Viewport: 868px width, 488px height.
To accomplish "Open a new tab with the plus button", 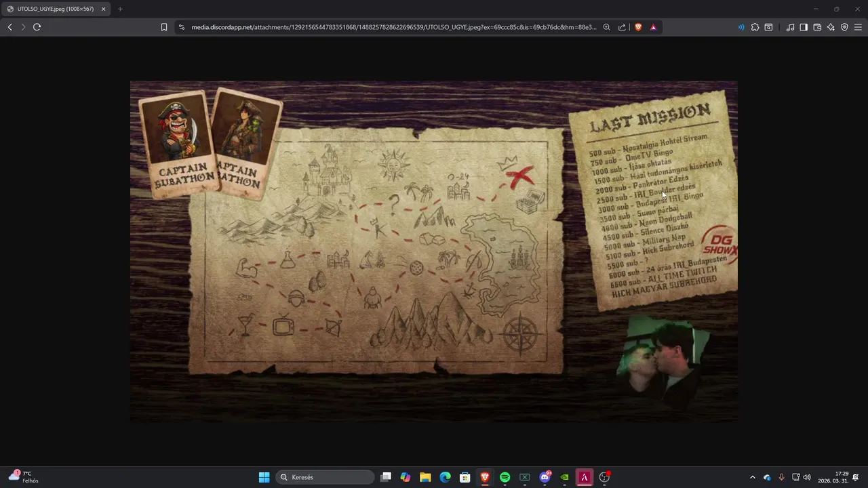I will pyautogui.click(x=120, y=9).
